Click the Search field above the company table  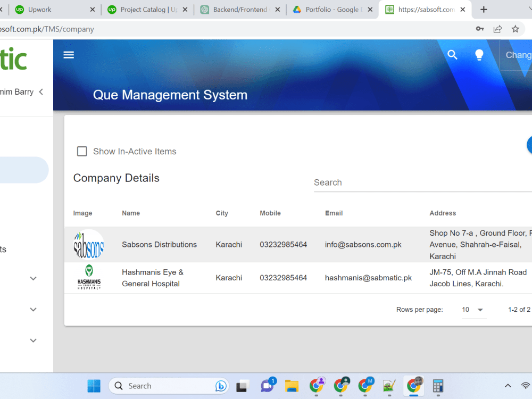pos(372,183)
